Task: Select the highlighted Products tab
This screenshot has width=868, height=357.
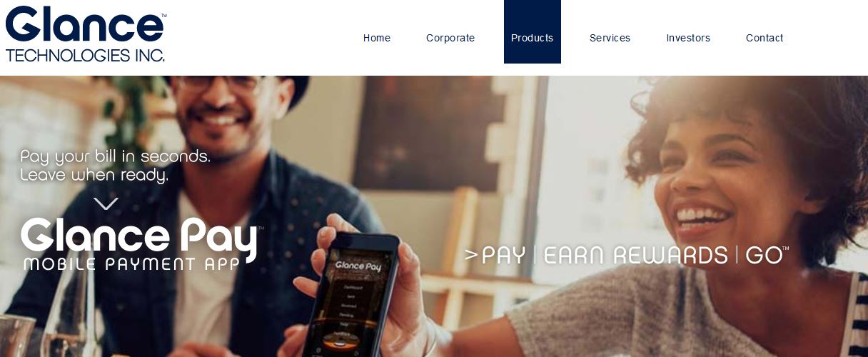Action: click(533, 32)
